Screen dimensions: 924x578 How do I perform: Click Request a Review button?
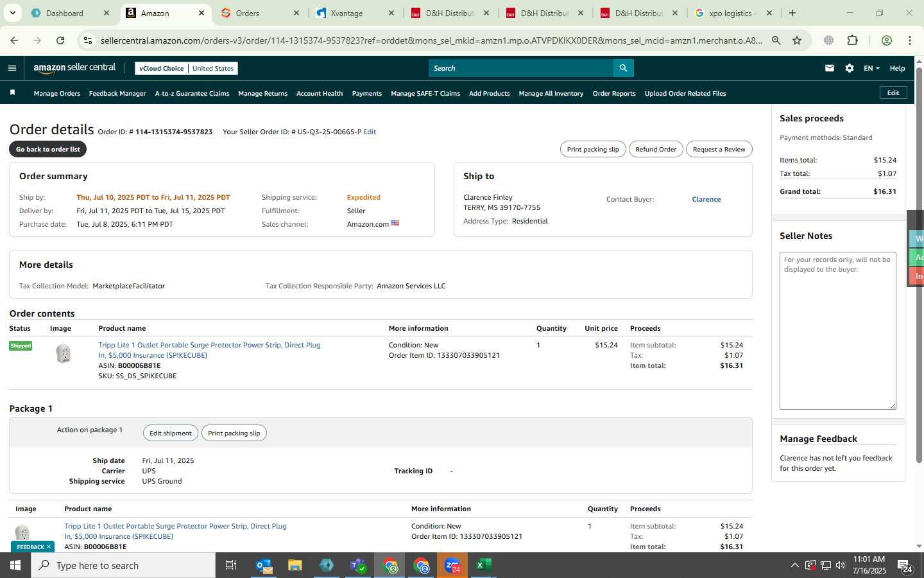click(x=719, y=149)
